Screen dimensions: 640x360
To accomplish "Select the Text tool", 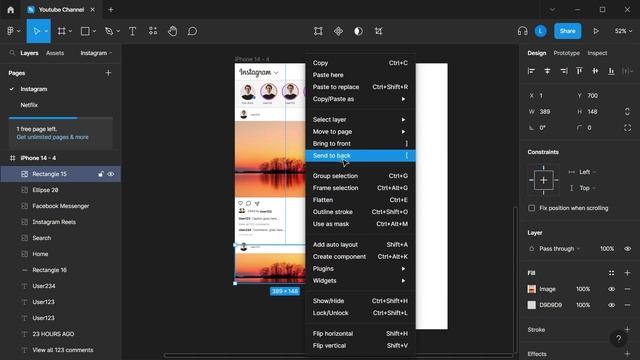I will click(x=132, y=31).
